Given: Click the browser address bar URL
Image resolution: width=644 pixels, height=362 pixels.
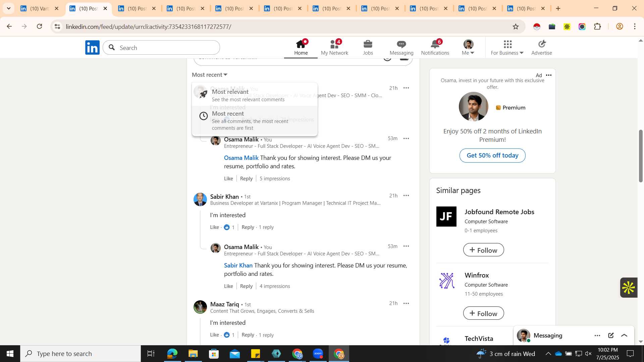Looking at the screenshot, I should (148, 26).
